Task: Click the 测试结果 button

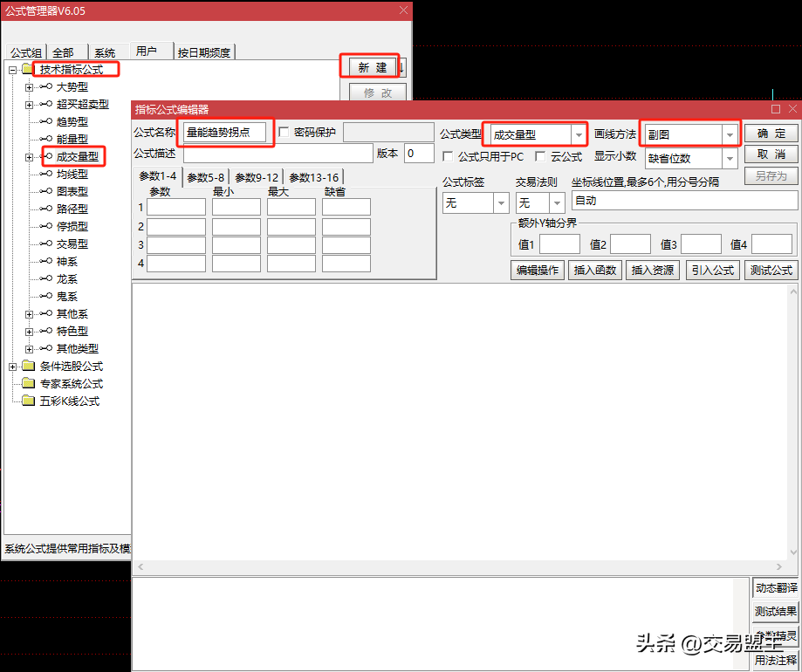Action: click(776, 611)
